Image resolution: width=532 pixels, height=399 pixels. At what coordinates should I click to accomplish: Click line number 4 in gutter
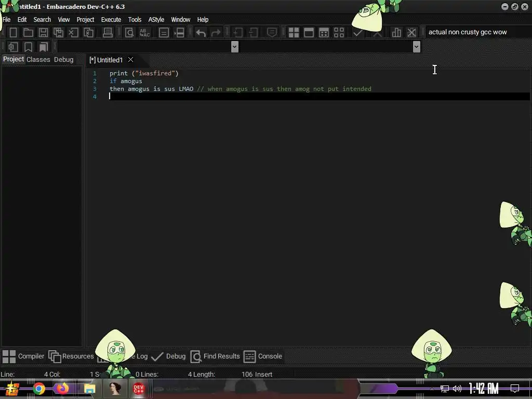coord(95,97)
